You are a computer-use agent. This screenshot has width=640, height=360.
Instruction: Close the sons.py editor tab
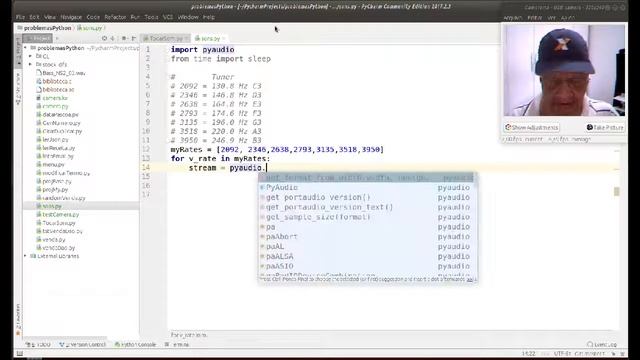(x=224, y=38)
